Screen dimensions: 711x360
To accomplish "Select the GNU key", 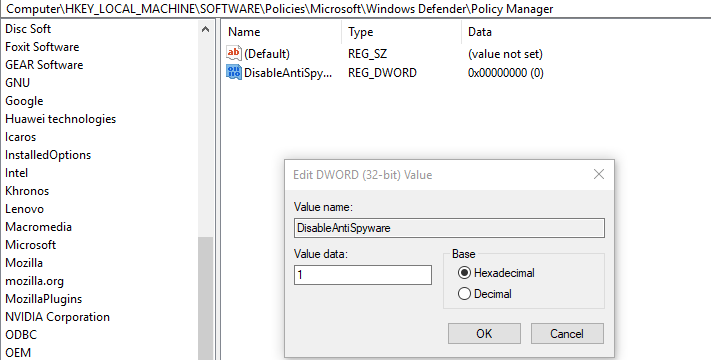I will click(x=17, y=83).
